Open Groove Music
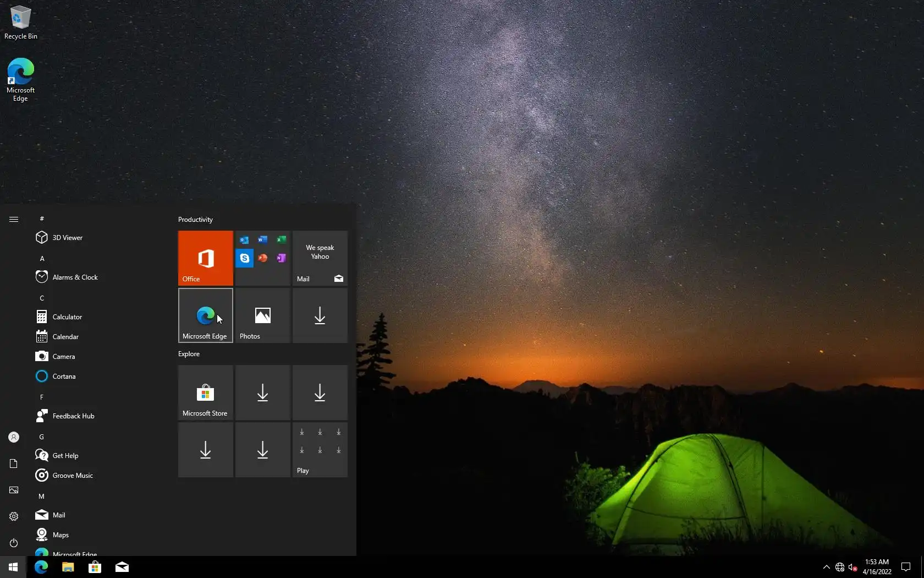The width and height of the screenshot is (924, 578). [99, 475]
